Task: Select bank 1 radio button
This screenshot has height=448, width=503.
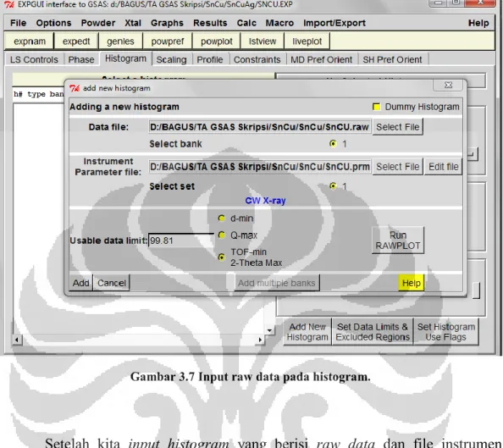Action: pos(333,143)
